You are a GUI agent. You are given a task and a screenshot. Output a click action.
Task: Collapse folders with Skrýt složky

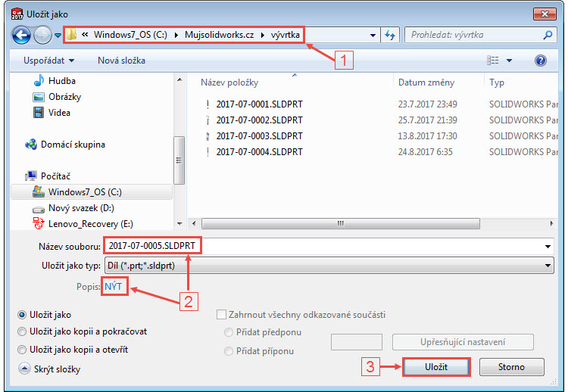coord(49,369)
